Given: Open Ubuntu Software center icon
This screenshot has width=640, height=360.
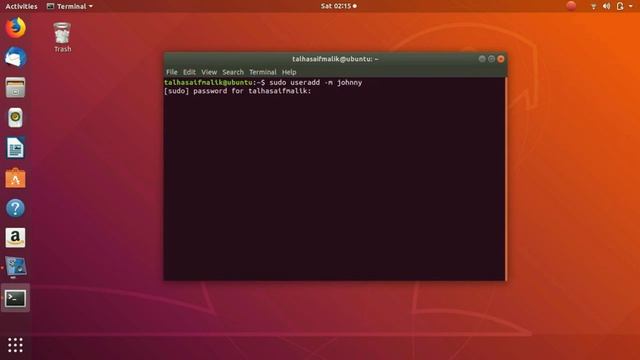Looking at the screenshot, I should point(16,178).
